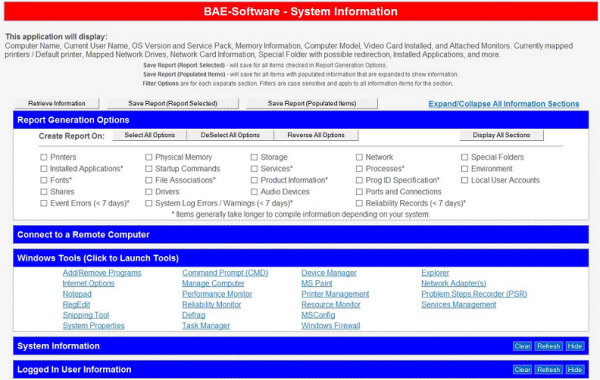The image size is (600, 380).
Task: Open Reliability Monitor link
Action: click(x=212, y=305)
